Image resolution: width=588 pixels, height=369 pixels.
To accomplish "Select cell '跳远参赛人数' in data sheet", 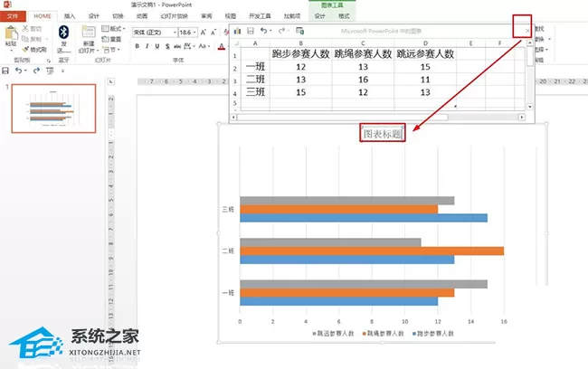I will 425,54.
